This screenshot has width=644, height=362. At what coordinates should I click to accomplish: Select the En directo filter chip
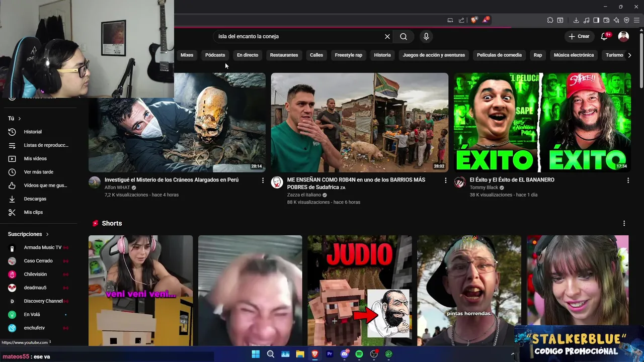tap(248, 55)
